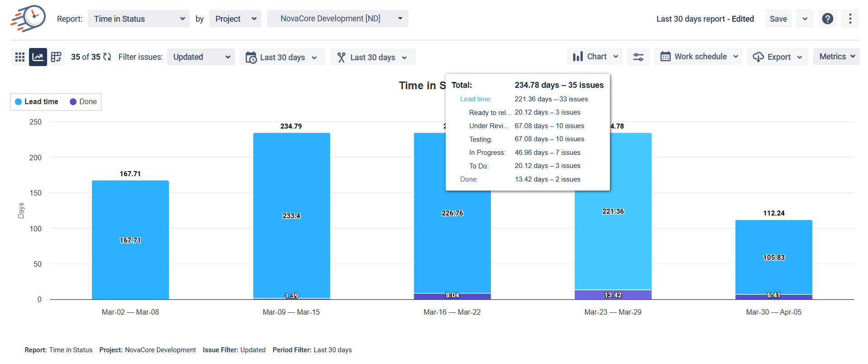Open Work schedule settings
The image size is (868, 364).
coord(698,57)
